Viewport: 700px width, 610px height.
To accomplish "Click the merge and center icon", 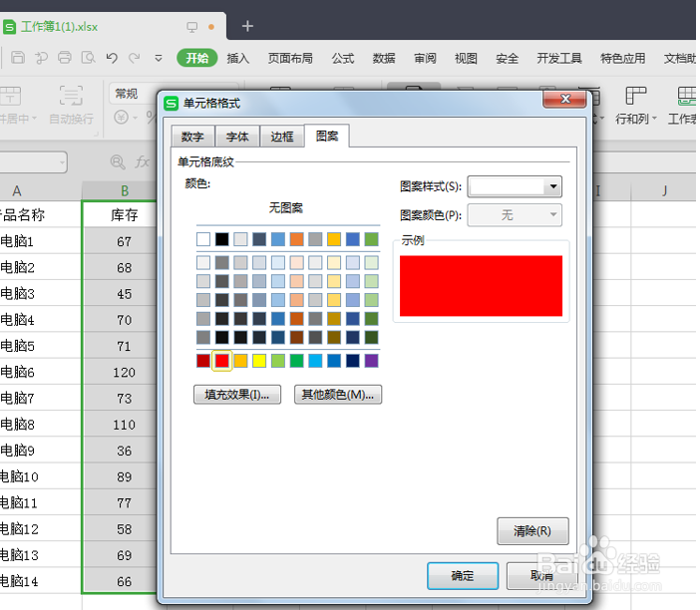I will pos(10,96).
